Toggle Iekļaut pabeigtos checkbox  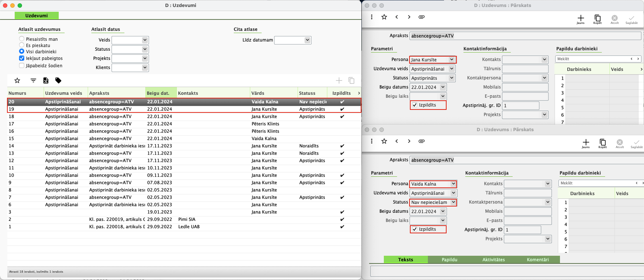tap(22, 58)
